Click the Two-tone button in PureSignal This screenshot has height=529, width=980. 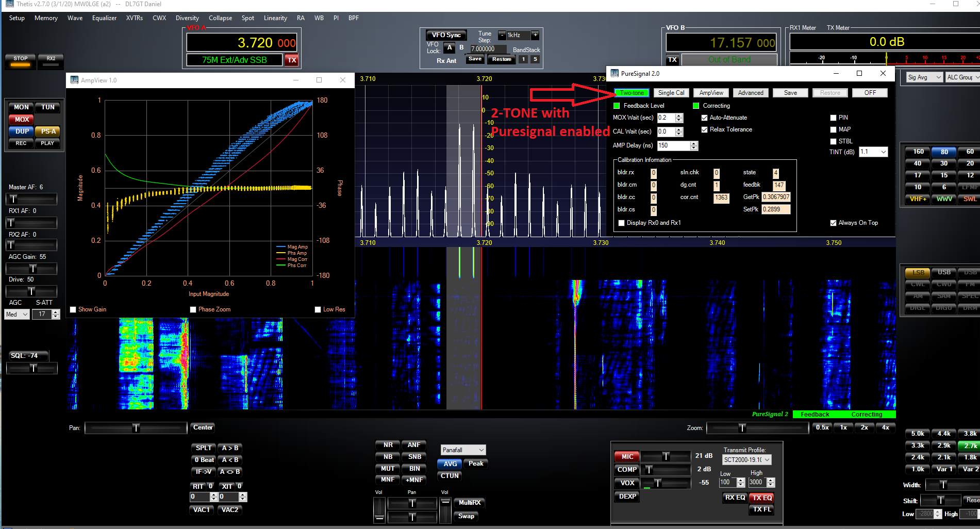pos(632,93)
